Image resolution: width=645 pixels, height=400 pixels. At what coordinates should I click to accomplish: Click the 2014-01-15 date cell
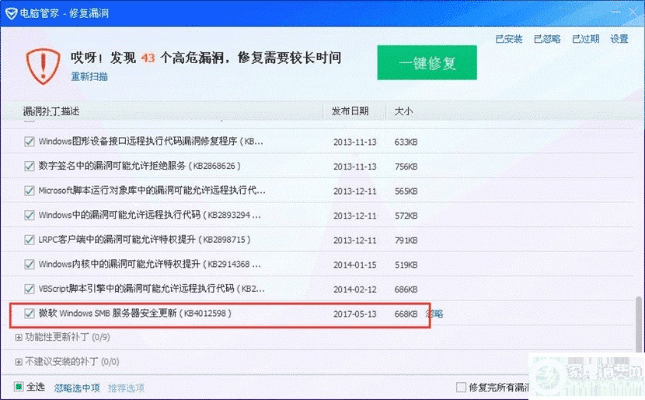click(x=355, y=265)
